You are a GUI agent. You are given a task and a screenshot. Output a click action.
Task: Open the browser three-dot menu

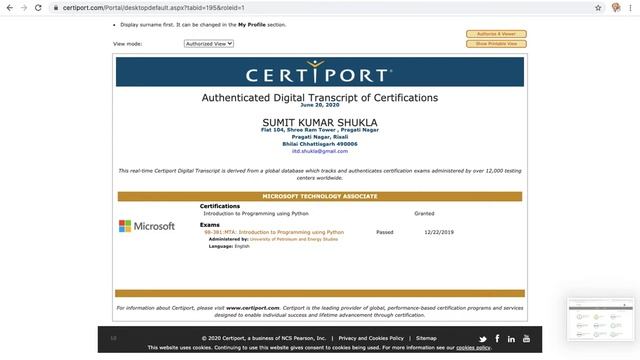pos(631,8)
